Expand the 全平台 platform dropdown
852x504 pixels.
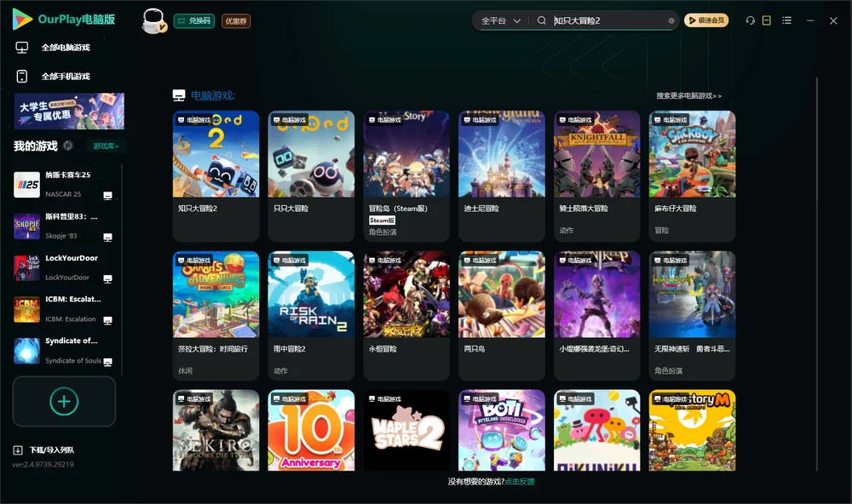click(500, 20)
